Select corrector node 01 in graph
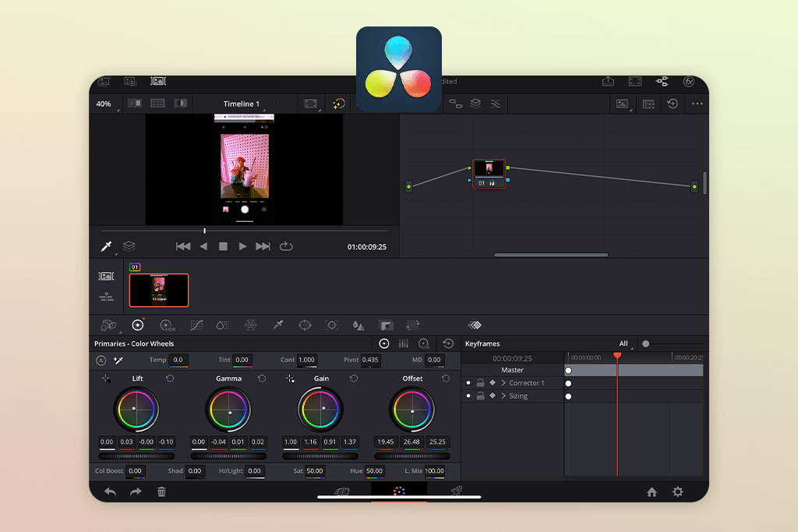Image resolution: width=798 pixels, height=532 pixels. (x=489, y=174)
